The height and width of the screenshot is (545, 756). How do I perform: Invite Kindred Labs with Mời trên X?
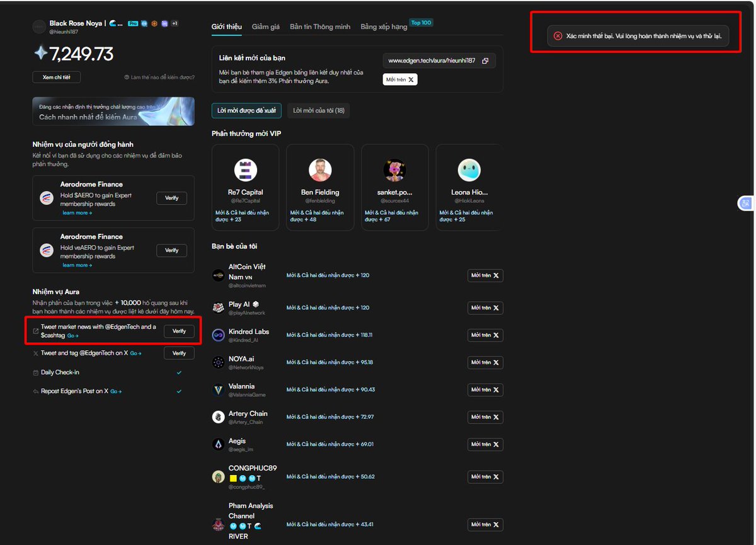pyautogui.click(x=485, y=335)
